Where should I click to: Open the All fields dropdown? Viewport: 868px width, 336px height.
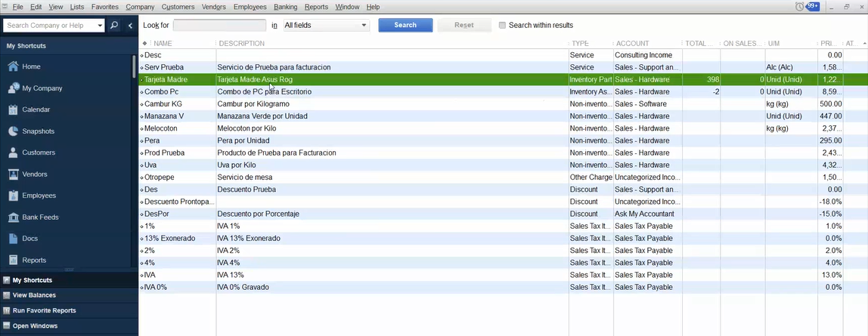(326, 26)
